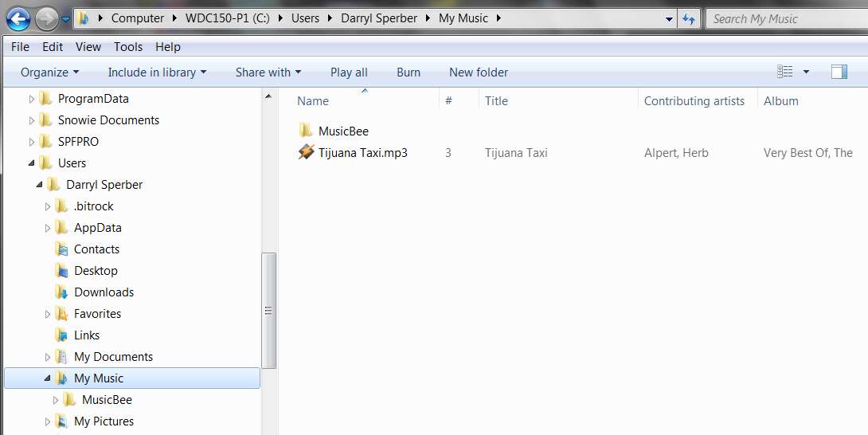Select the Links folder in the tree
Image resolution: width=868 pixels, height=435 pixels.
click(87, 335)
